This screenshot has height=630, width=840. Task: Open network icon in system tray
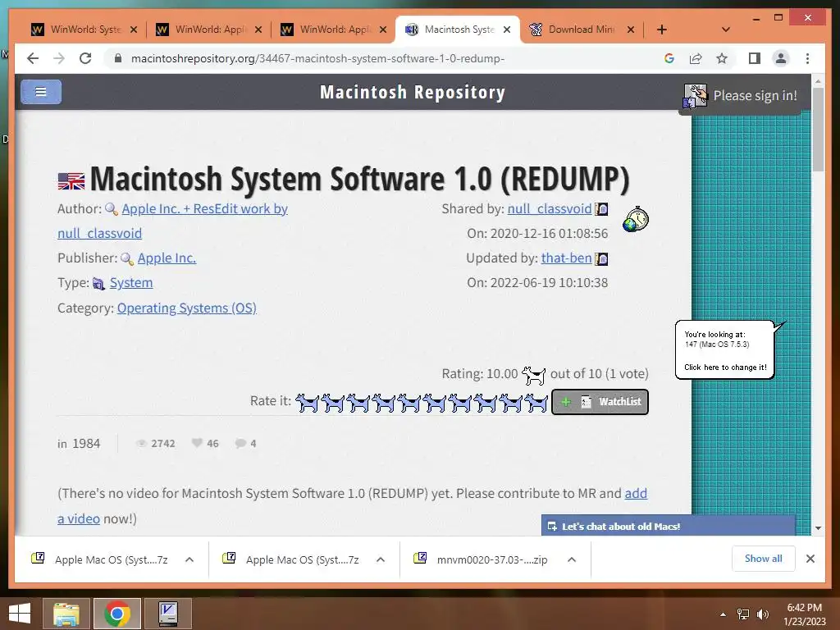coord(743,614)
